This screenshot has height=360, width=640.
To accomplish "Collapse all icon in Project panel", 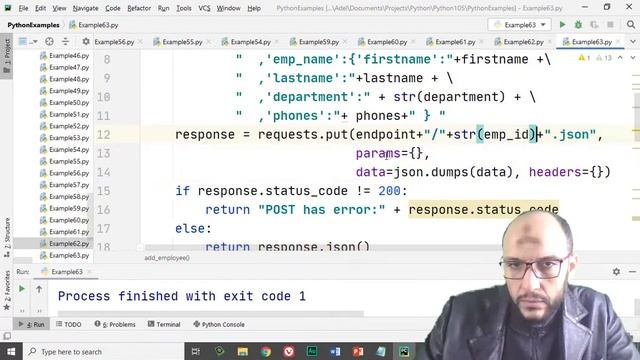I will [65, 42].
